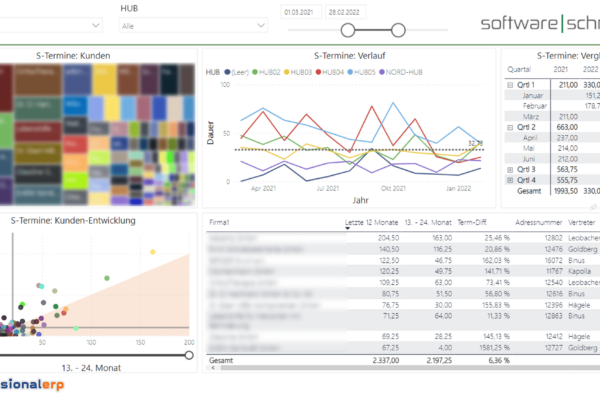Image resolution: width=600 pixels, height=400 pixels.
Task: Click the 2021 column header in matrix
Action: pyautogui.click(x=561, y=69)
